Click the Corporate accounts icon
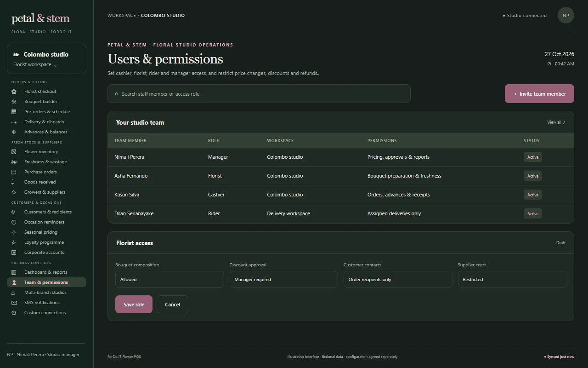Viewport: 588px width, 368px height. (14, 253)
